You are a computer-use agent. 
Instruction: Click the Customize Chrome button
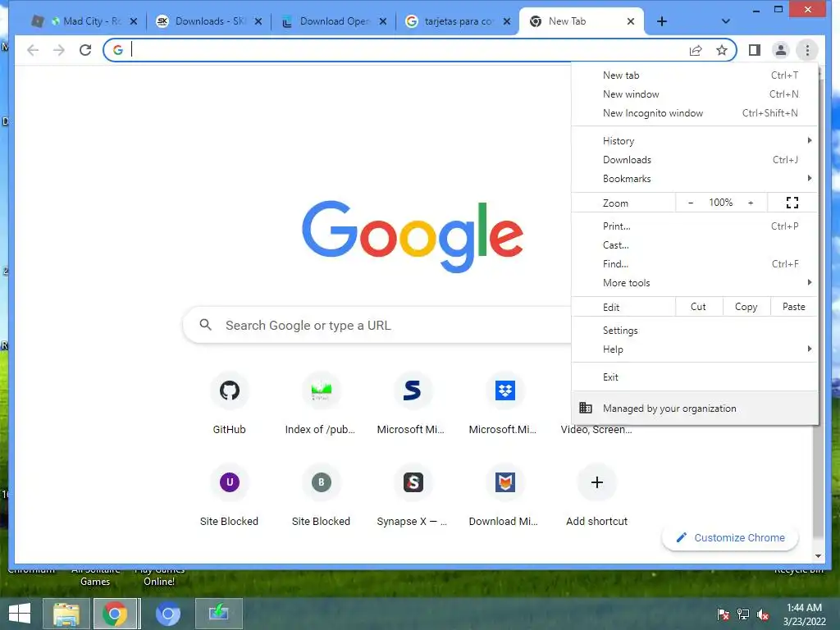[730, 537]
